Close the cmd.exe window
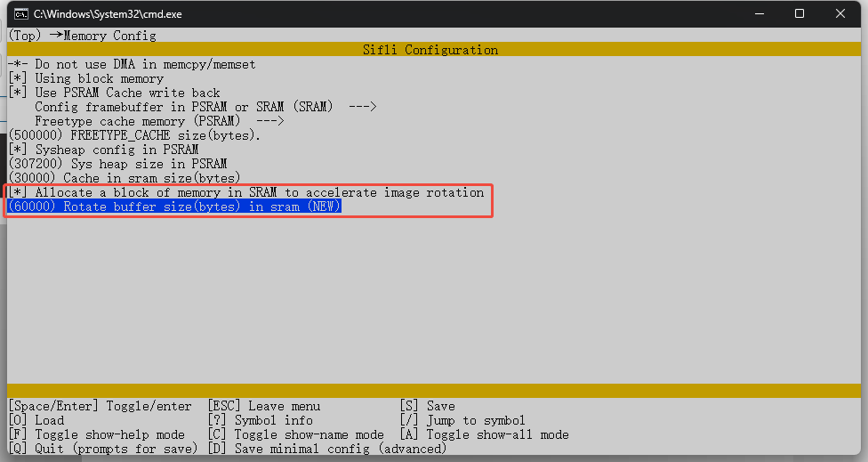The height and width of the screenshot is (462, 868). 840,13
